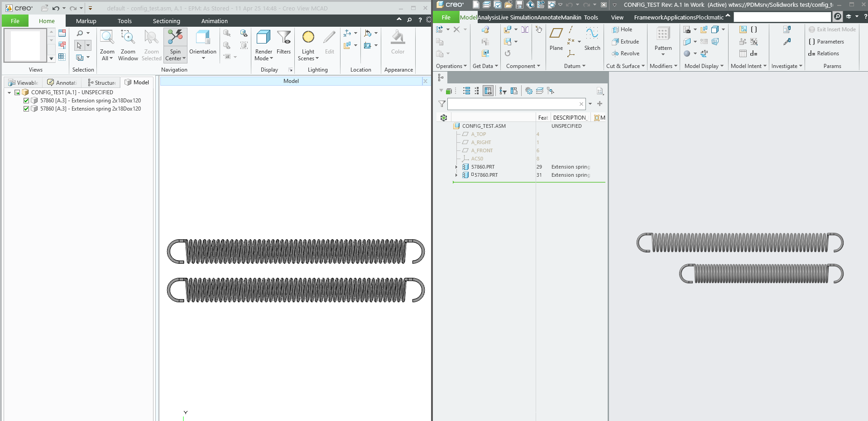Open the Render Mode dropdown
This screenshot has height=421, width=868.
tap(271, 58)
